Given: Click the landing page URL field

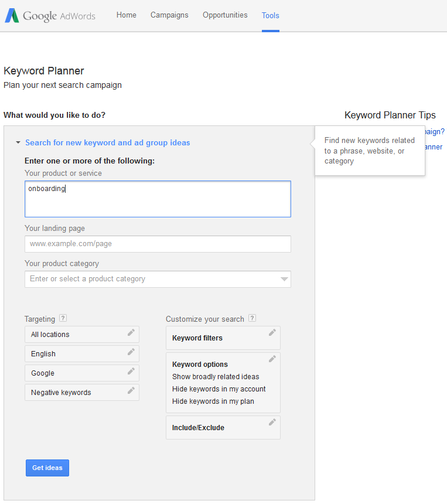Looking at the screenshot, I should tap(158, 244).
